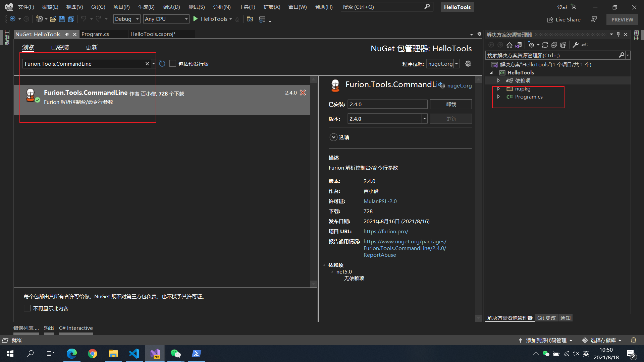Click the Home icon in Solution Explorer
The image size is (644, 362).
pos(509,45)
